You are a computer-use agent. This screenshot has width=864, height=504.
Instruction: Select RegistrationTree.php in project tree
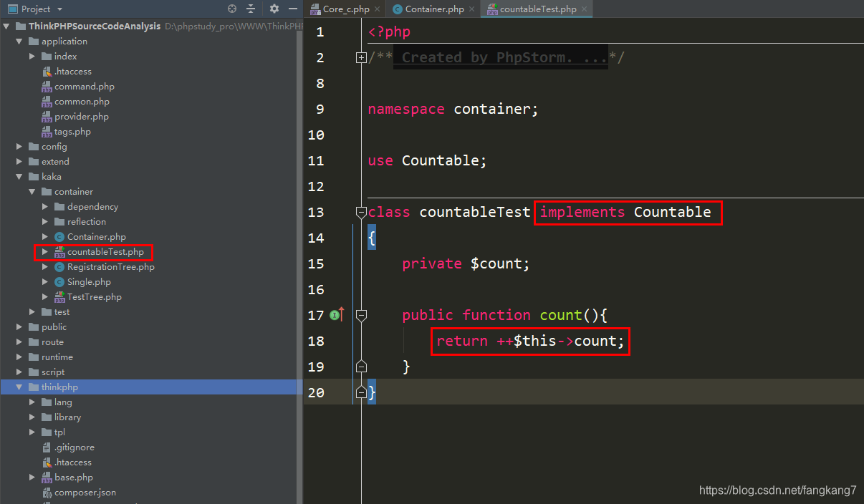pyautogui.click(x=110, y=267)
